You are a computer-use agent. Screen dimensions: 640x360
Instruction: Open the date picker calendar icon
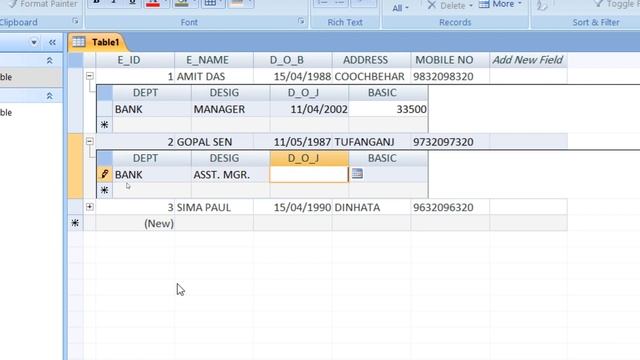[357, 173]
